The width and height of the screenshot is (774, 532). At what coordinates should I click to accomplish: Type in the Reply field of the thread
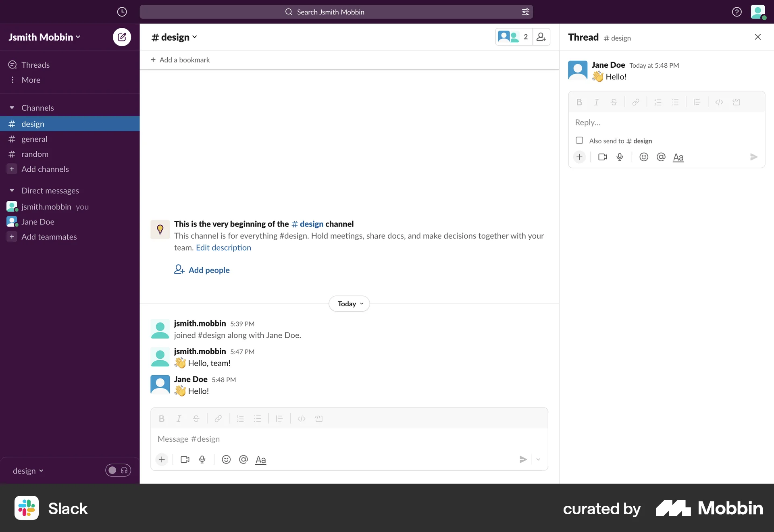pyautogui.click(x=645, y=122)
